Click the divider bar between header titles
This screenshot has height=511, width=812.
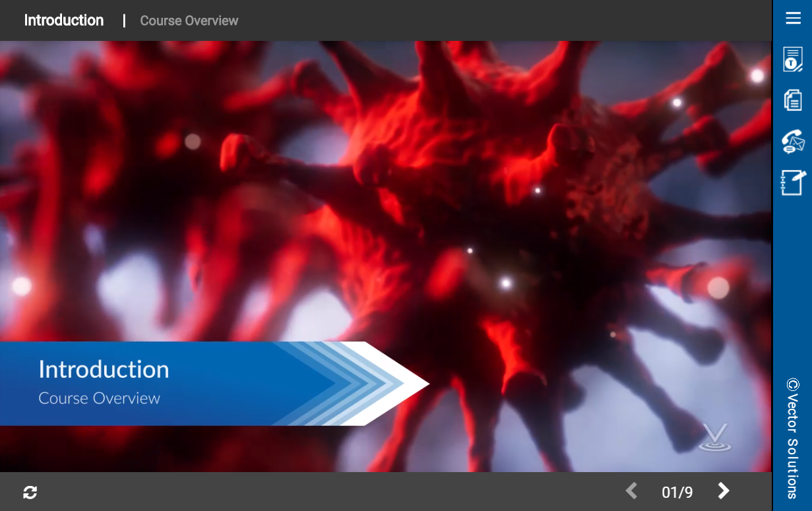coord(124,20)
